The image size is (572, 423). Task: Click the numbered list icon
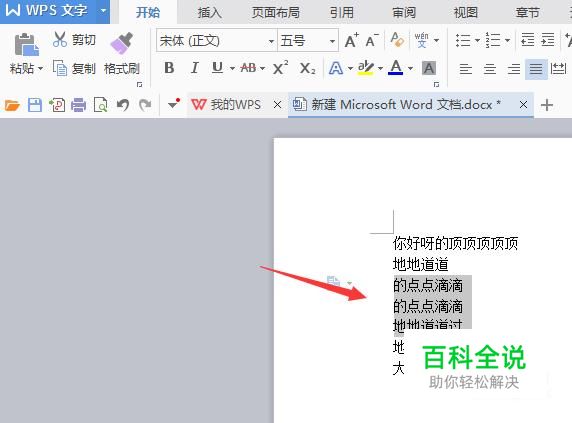pos(493,40)
